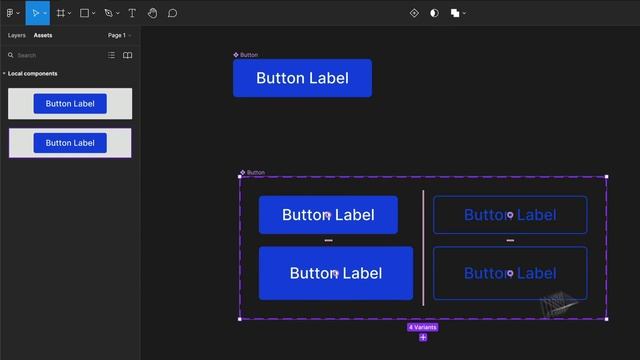
Task: Select the upper outlined Button Label variant
Action: tap(510, 215)
